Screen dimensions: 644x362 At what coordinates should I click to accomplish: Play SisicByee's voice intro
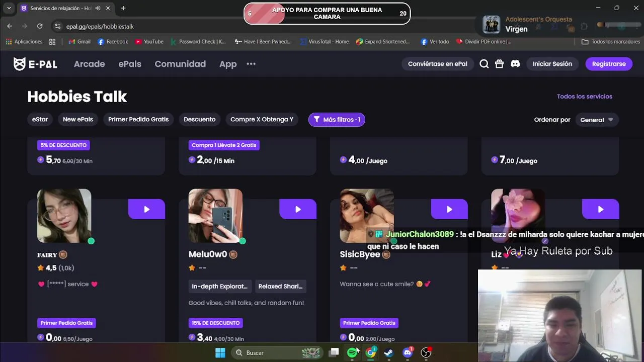[449, 209]
